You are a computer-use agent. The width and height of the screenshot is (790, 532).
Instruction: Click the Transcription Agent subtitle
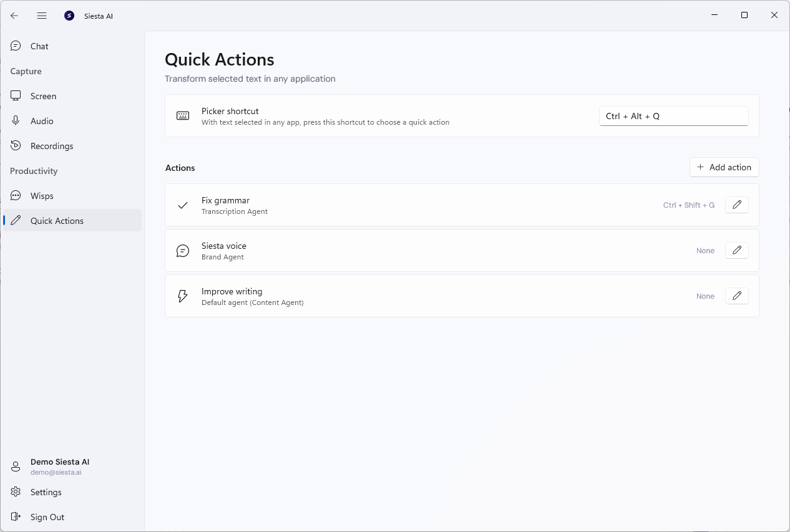235,211
